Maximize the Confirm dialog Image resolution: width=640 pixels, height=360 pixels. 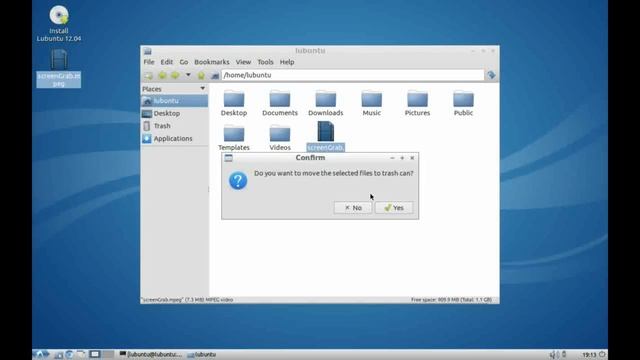(402, 158)
